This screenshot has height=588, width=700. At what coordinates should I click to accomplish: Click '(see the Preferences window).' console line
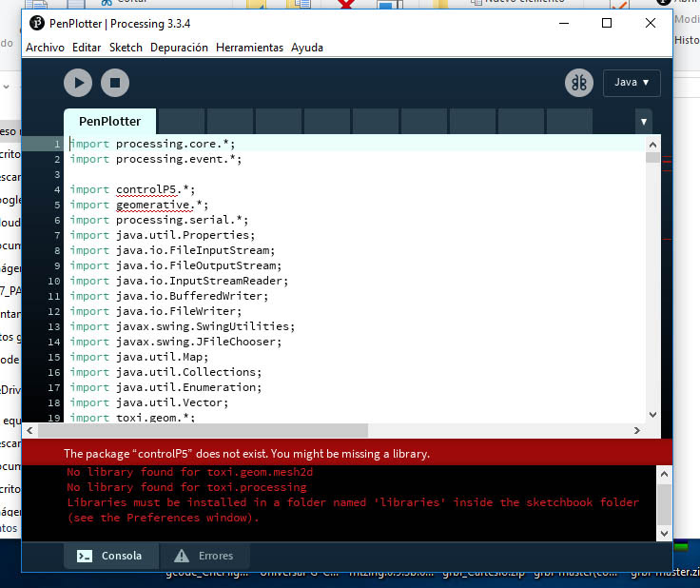[x=163, y=518]
